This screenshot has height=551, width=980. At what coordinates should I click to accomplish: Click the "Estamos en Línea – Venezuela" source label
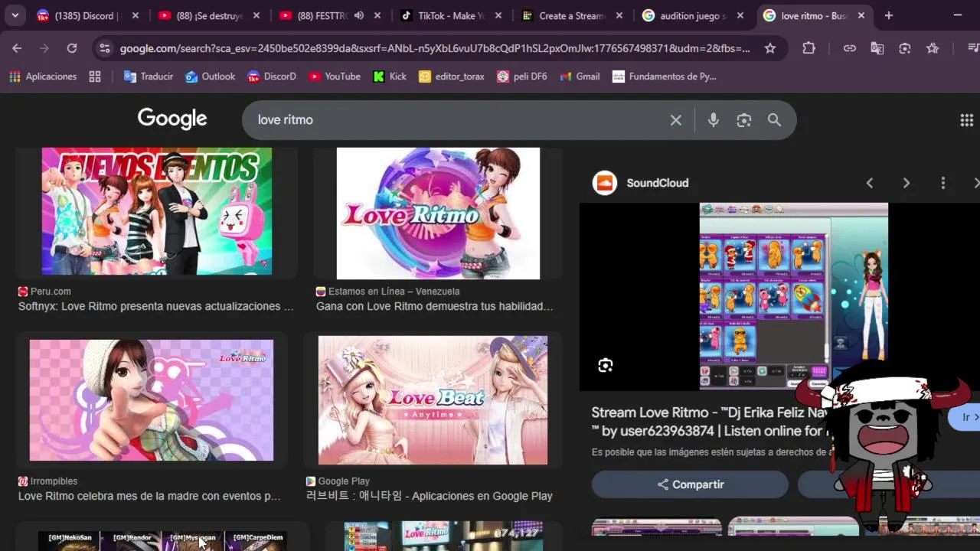[394, 292]
